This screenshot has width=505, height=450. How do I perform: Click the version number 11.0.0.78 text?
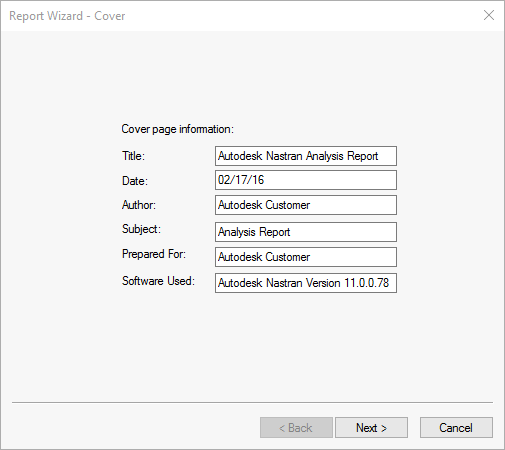pyautogui.click(x=366, y=283)
